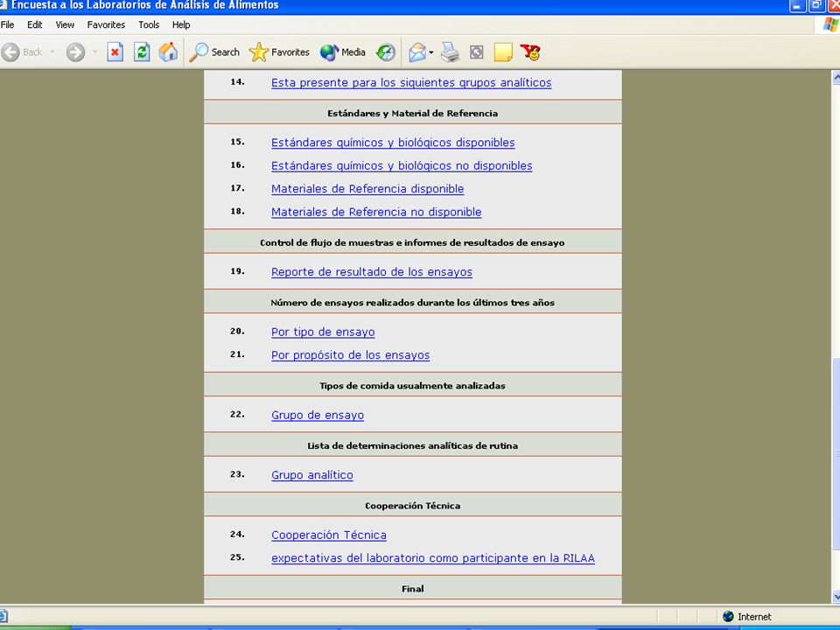This screenshot has height=630, width=840.
Task: Click the Refresh page icon
Action: coord(142,52)
